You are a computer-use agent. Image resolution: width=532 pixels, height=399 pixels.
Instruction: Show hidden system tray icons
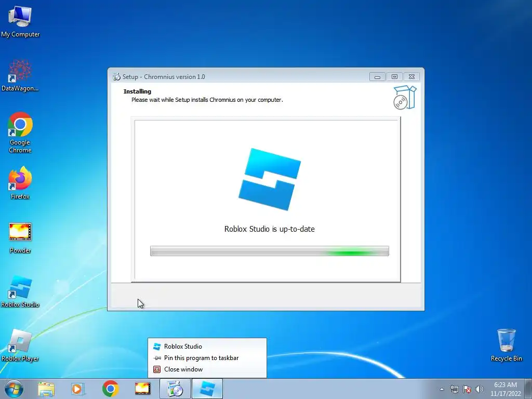pyautogui.click(x=442, y=389)
